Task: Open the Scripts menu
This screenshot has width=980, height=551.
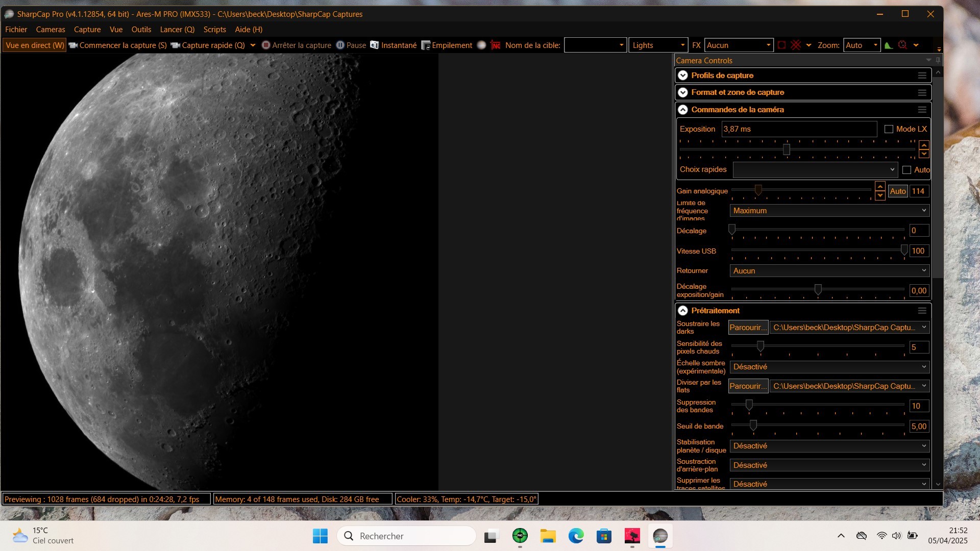Action: 214,30
